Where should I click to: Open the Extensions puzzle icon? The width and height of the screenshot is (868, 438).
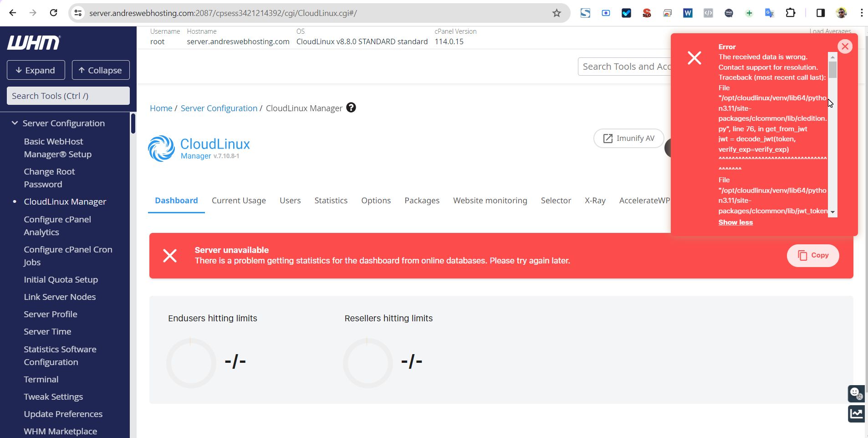click(791, 13)
